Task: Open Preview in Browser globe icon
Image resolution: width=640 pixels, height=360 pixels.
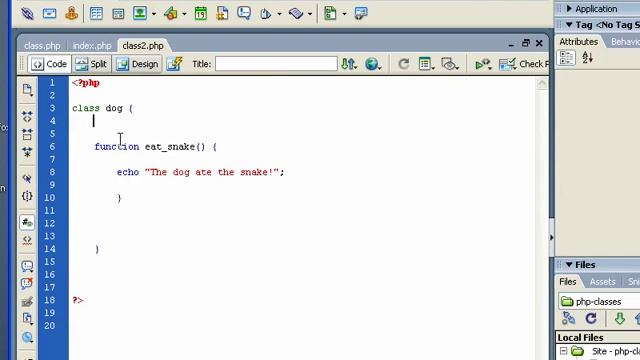Action: 373,64
